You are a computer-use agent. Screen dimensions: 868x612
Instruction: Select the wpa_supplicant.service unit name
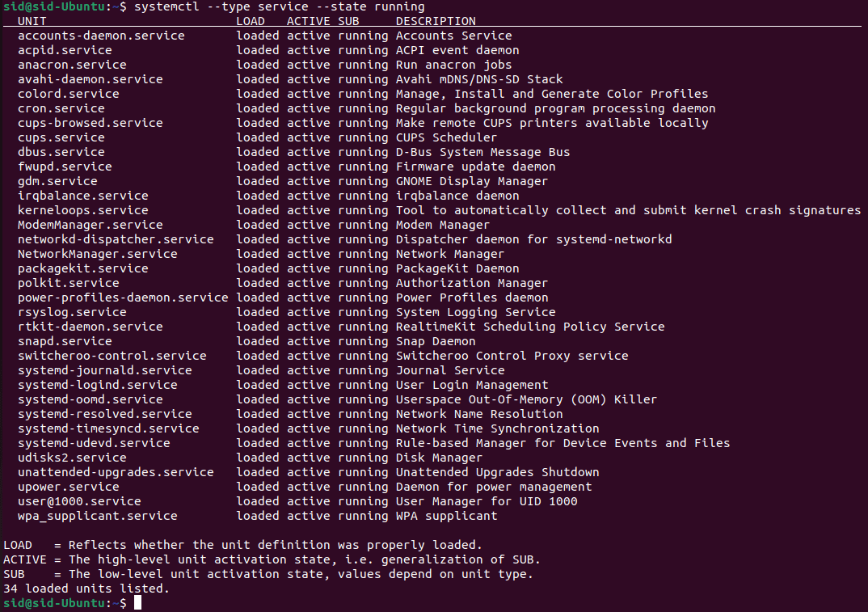[x=97, y=516]
